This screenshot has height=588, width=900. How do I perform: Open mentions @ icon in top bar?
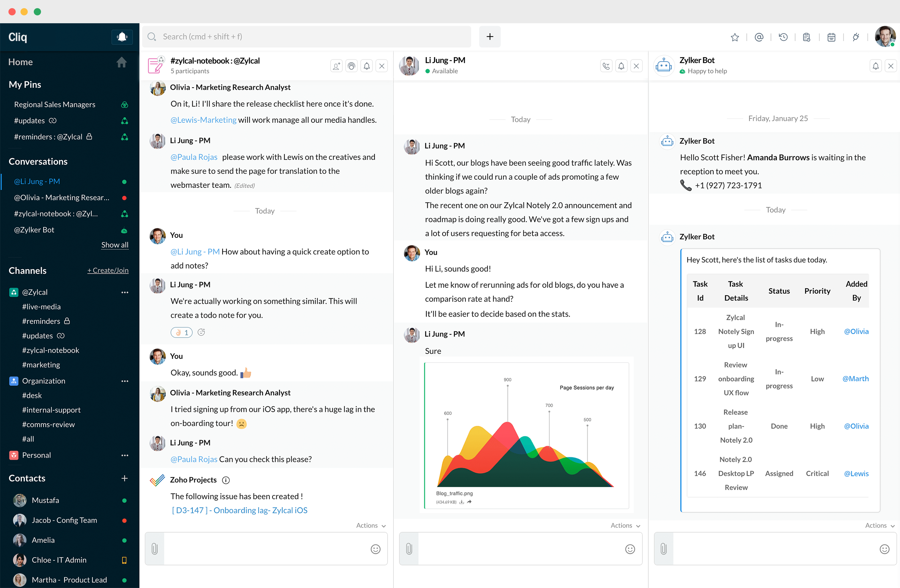(759, 37)
